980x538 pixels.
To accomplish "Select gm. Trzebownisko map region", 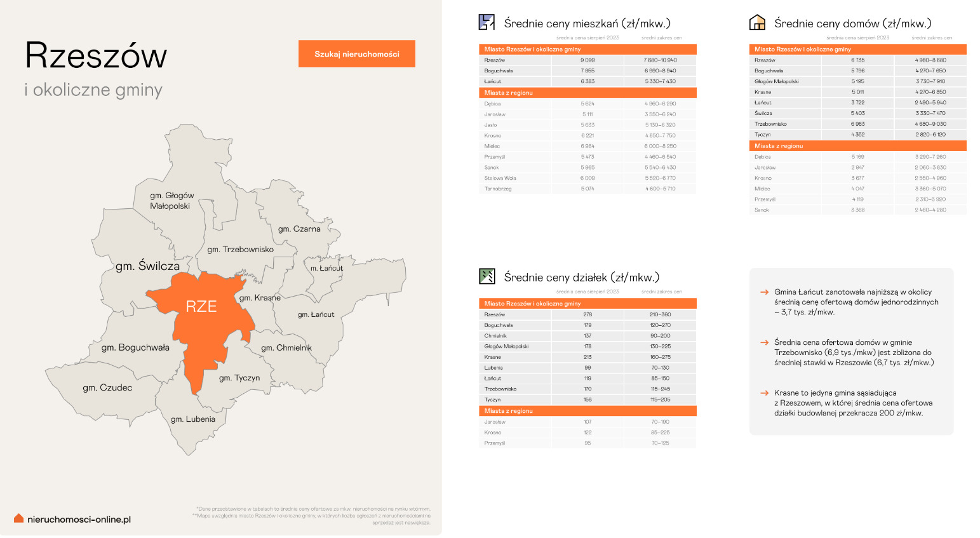I will [x=240, y=250].
